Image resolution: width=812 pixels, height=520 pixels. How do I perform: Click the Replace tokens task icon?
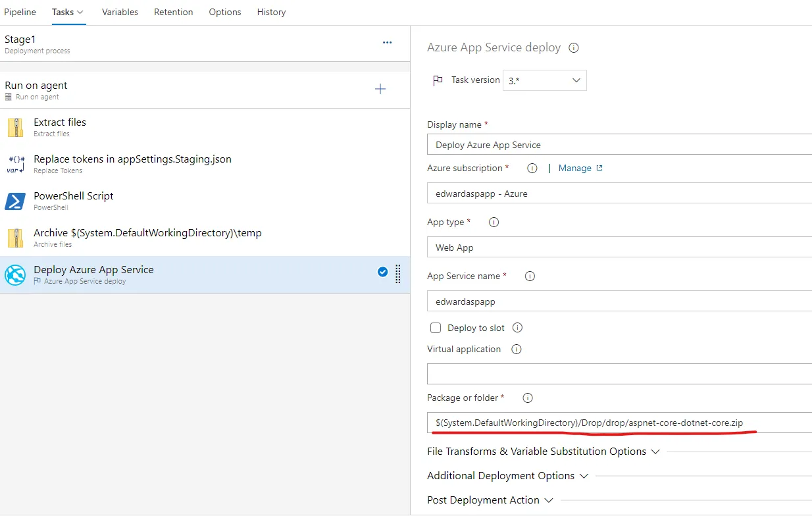point(16,164)
